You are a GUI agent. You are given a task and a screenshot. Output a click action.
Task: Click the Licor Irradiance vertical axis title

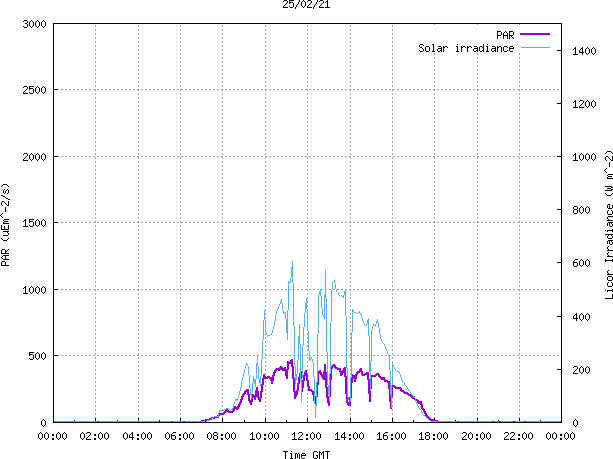coord(608,225)
